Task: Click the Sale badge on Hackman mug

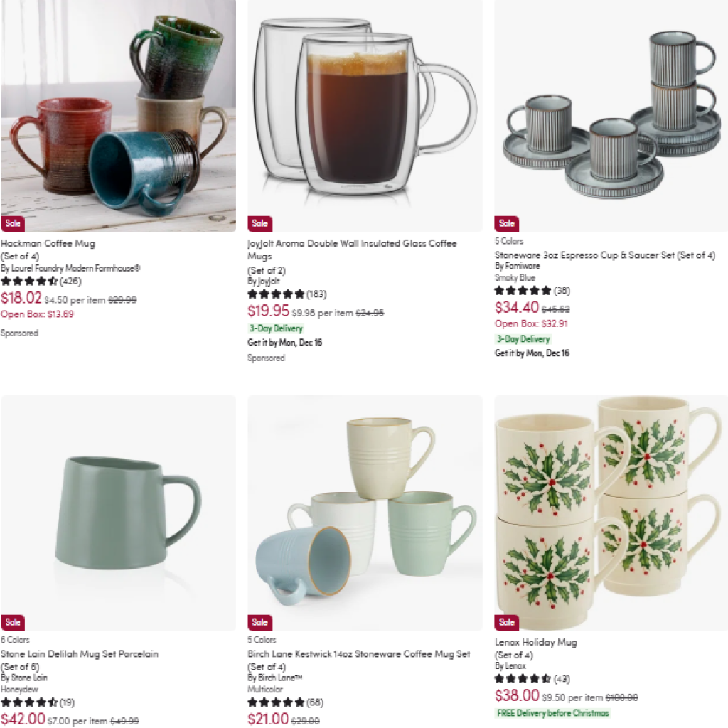Action: 13,223
